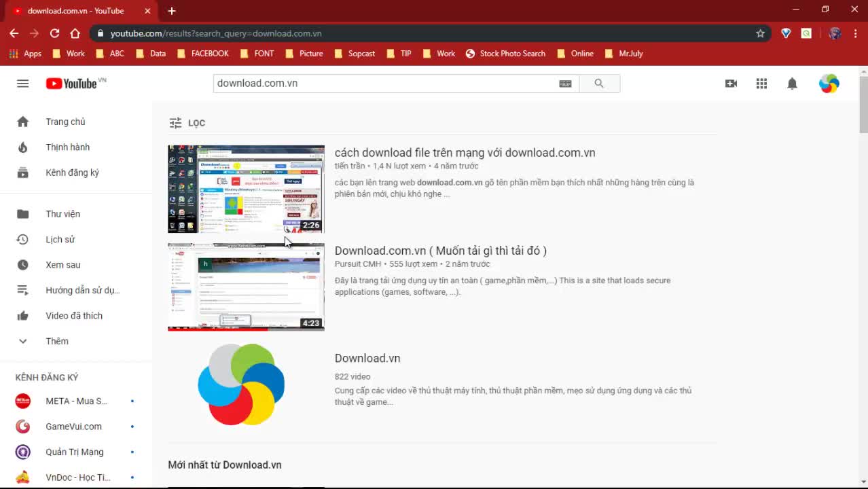Open the Online bookmark folder
Screen dimensions: 868x489
575,54
